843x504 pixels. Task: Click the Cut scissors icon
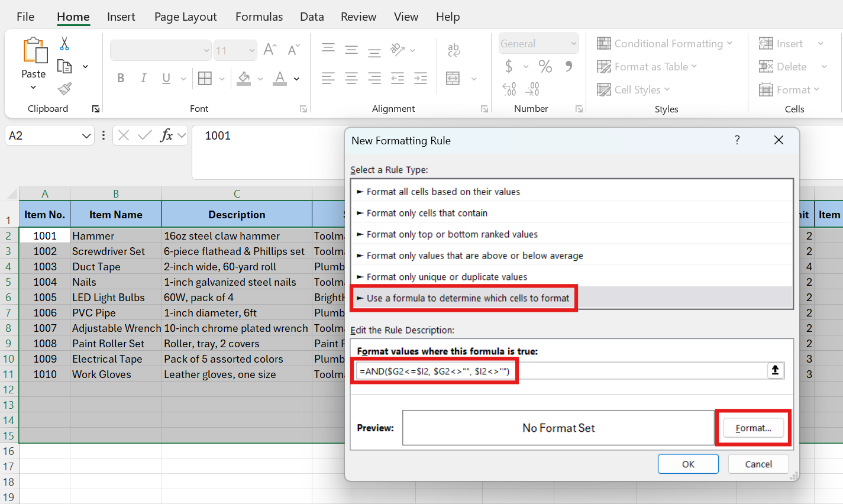point(64,44)
